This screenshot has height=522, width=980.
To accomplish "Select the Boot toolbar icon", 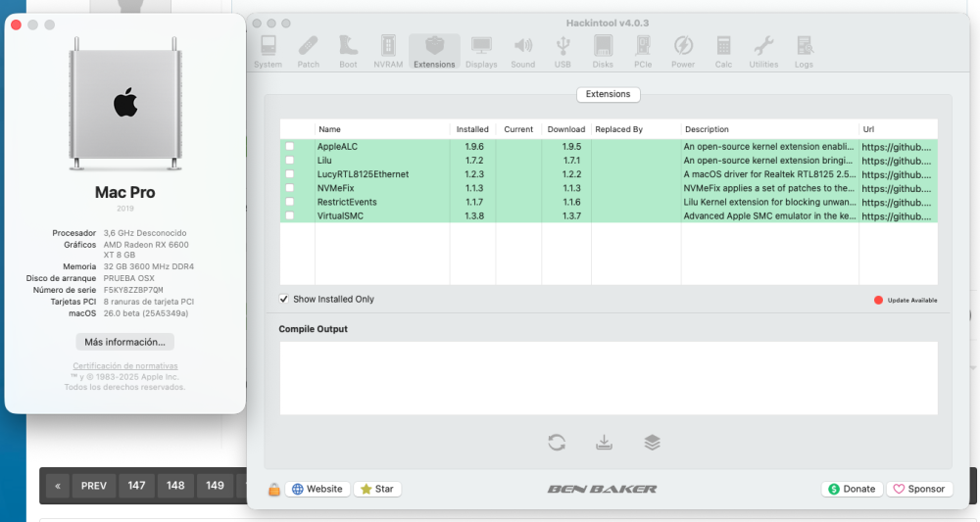I will coord(348,51).
